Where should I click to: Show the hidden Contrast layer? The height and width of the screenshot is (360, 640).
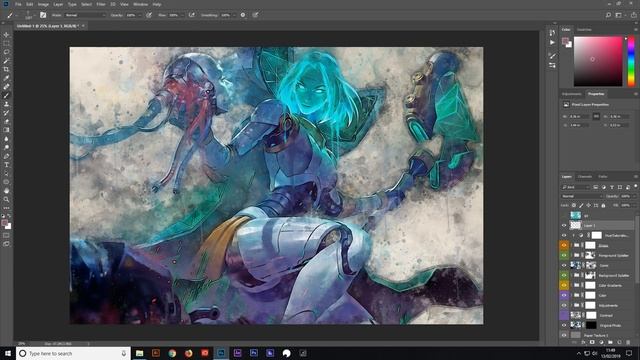coord(564,315)
